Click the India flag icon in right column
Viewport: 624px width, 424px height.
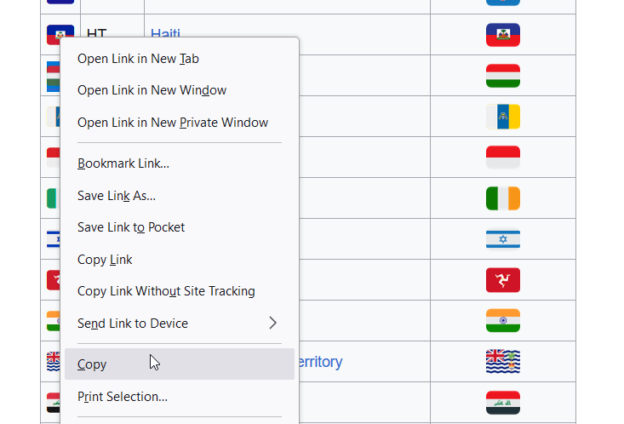pyautogui.click(x=503, y=320)
